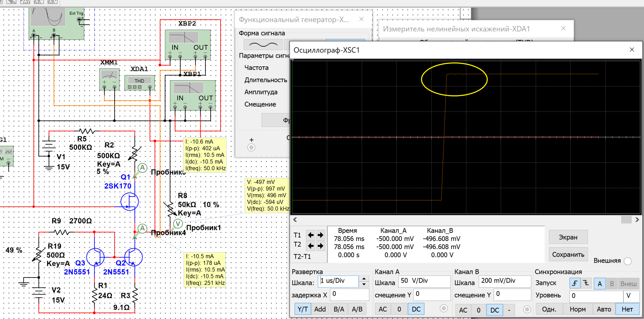Screen dimensions: 644x319
Task: Select the Q3 2N5551 transistor symbol
Action: pyautogui.click(x=96, y=257)
